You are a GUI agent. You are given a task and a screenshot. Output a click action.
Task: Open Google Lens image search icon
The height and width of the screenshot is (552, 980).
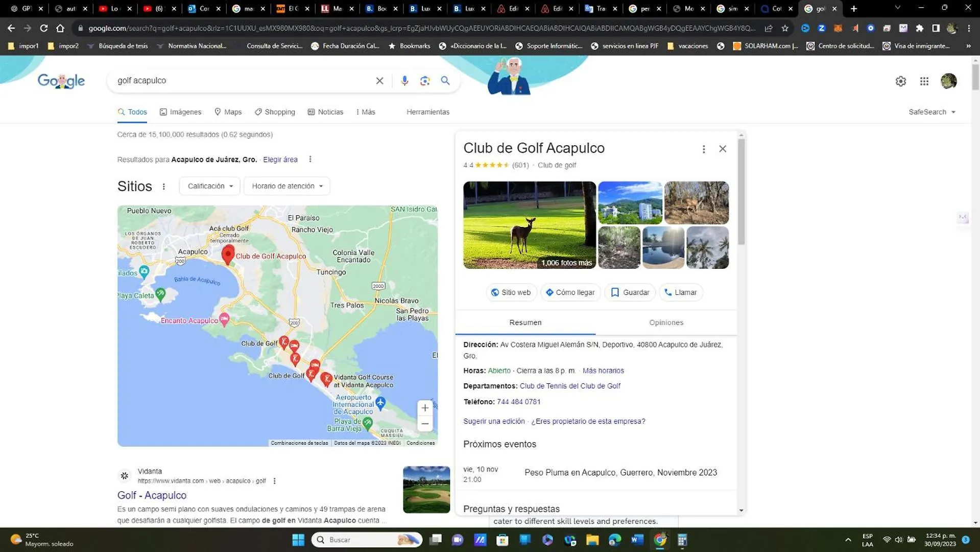point(425,81)
